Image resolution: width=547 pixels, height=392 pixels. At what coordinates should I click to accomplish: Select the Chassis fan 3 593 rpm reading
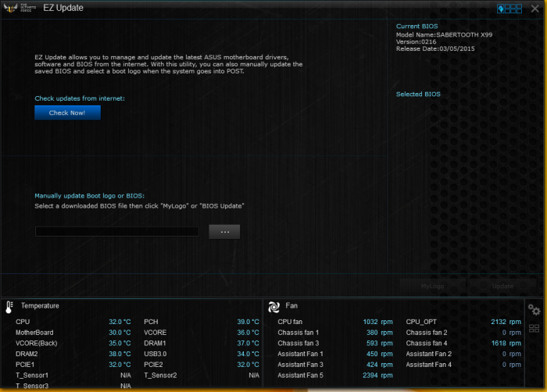(380, 343)
